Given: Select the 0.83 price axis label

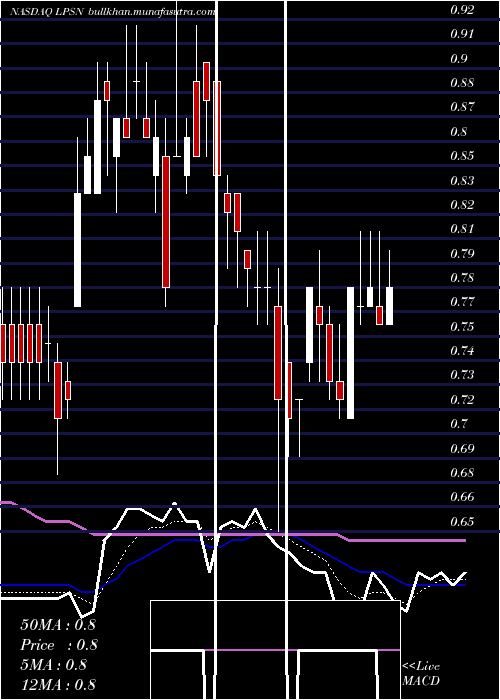Looking at the screenshot, I should tap(462, 180).
